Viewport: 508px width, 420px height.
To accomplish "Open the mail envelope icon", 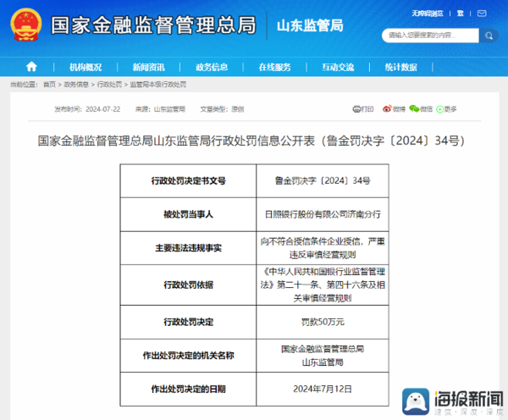I will click(482, 14).
